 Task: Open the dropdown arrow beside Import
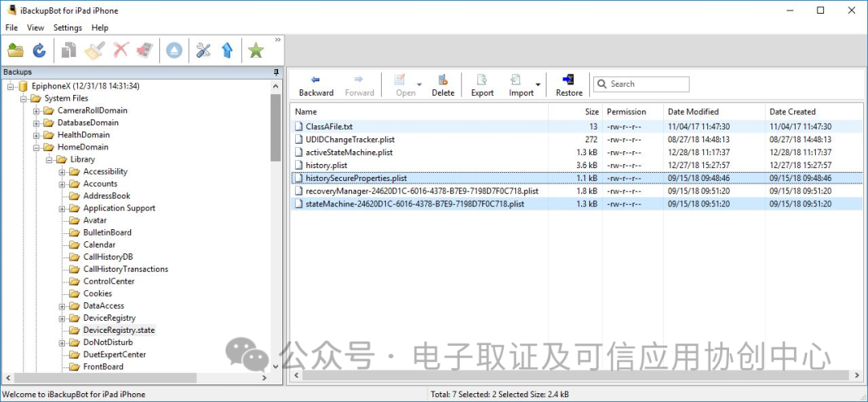coord(538,84)
